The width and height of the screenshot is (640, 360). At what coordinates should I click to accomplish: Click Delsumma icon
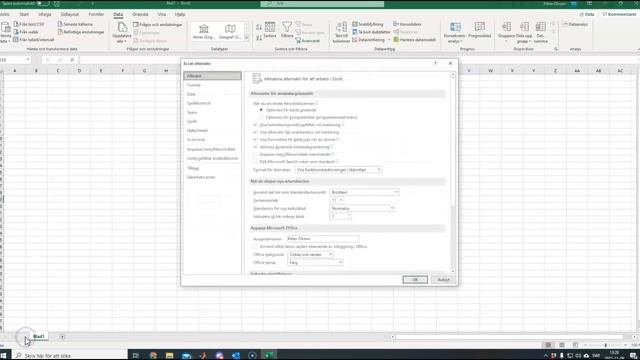pyautogui.click(x=540, y=27)
